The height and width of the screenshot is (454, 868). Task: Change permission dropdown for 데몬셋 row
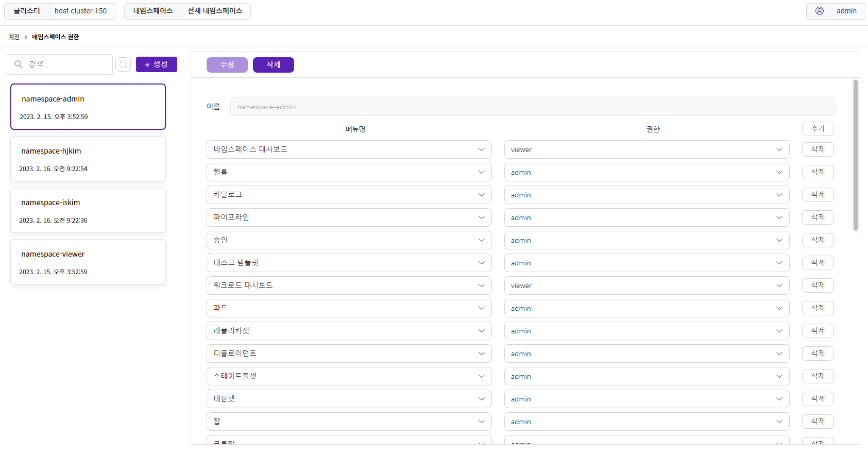[647, 399]
